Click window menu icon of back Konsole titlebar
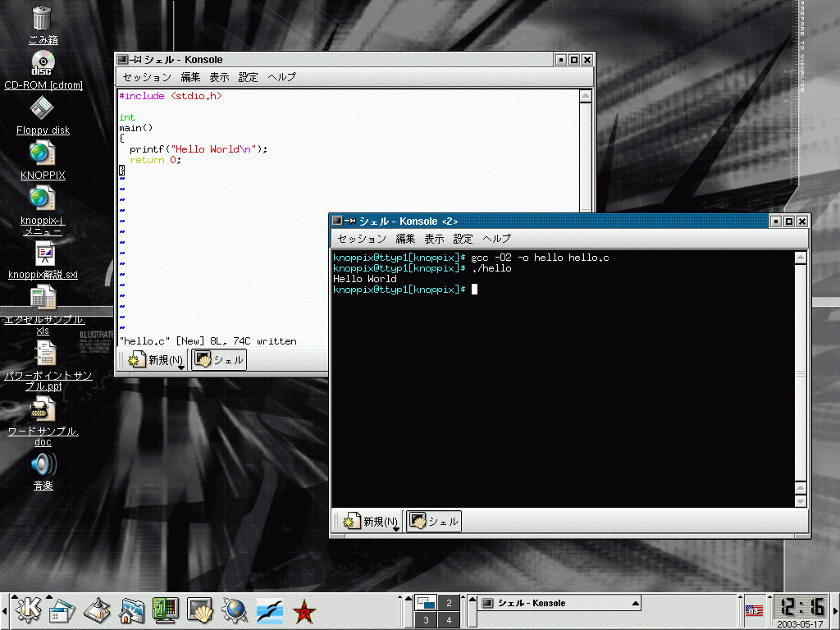Screen dimensions: 840x630 coord(122,59)
